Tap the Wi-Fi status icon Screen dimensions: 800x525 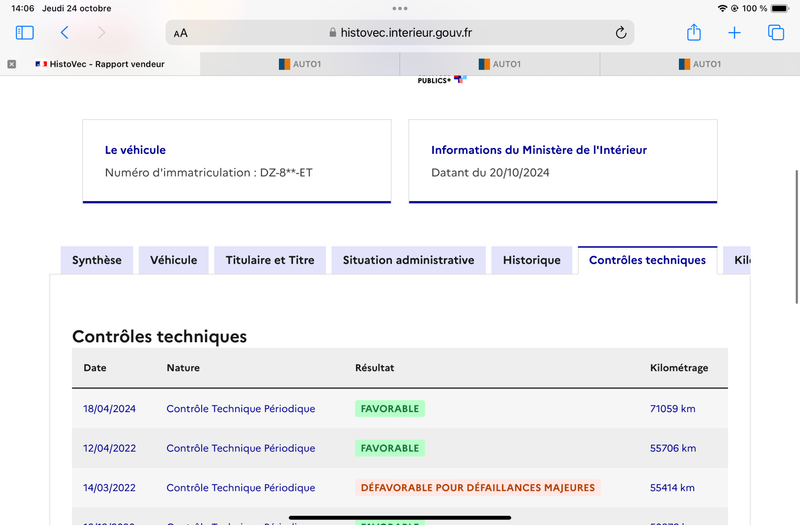click(722, 8)
